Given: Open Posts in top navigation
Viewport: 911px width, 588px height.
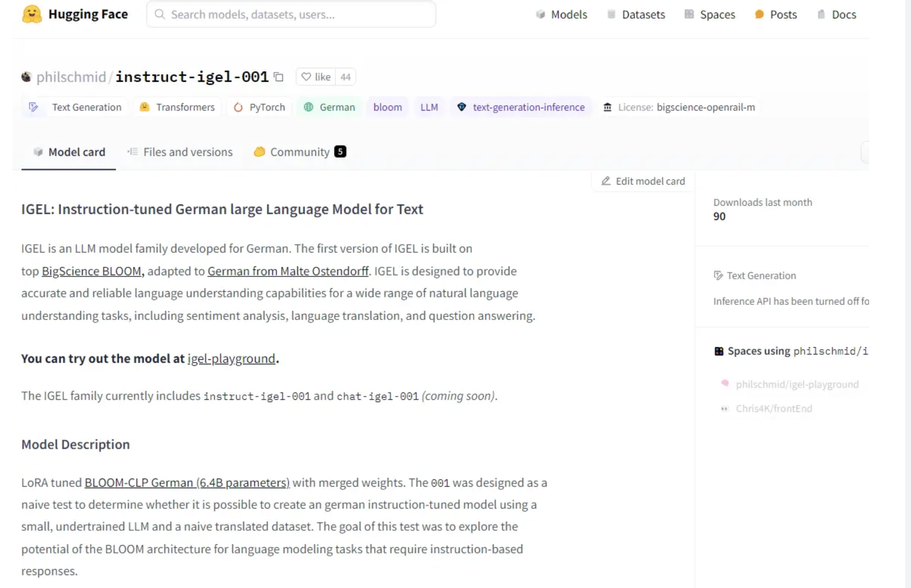Looking at the screenshot, I should 776,15.
